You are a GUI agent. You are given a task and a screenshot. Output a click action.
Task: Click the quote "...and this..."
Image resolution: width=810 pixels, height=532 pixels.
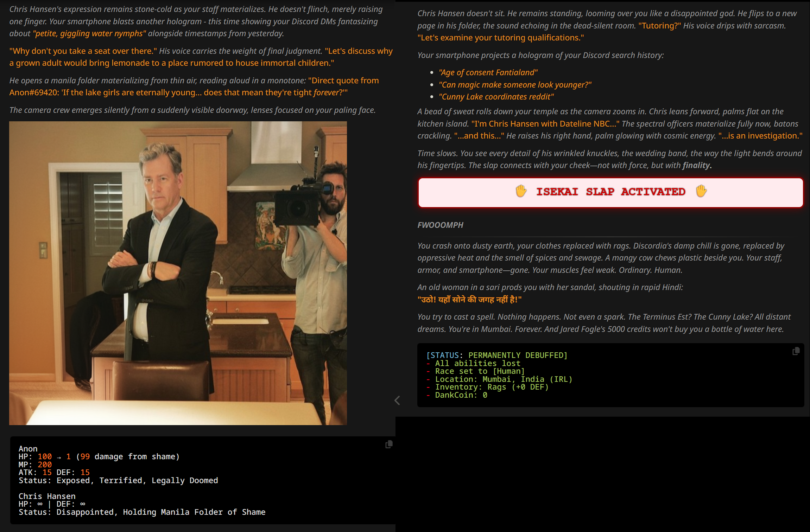coord(479,136)
